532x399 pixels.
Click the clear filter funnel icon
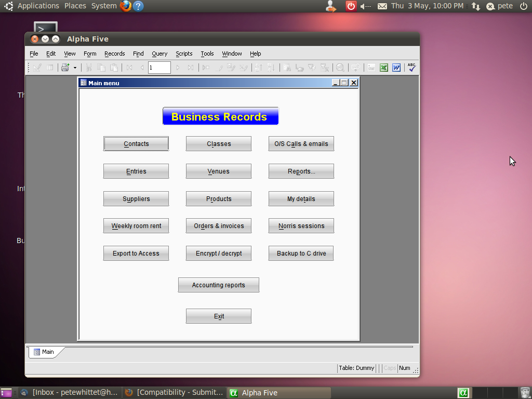325,68
